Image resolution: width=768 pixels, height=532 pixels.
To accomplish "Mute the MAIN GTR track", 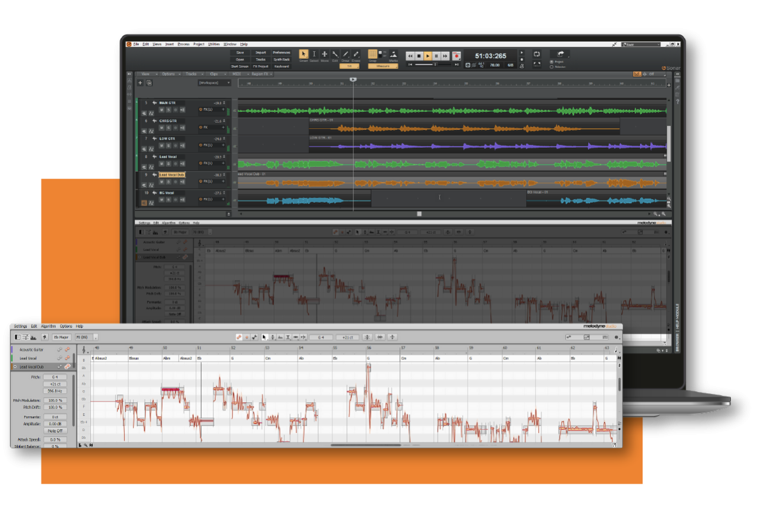I will tap(161, 109).
